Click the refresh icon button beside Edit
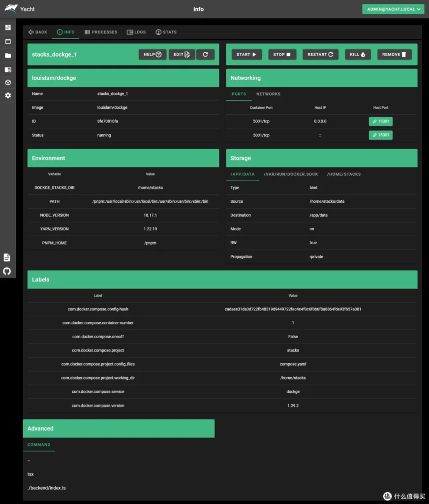Viewport: 429px width, 504px height. point(205,55)
